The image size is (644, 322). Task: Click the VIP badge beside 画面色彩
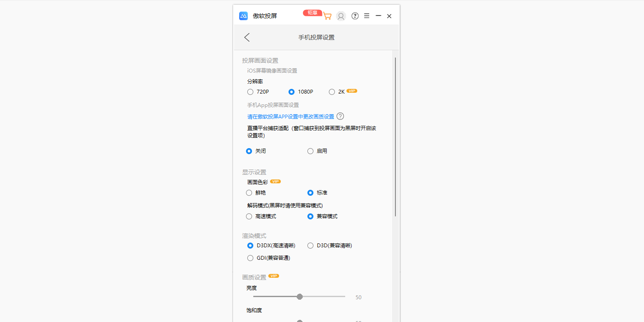[276, 182]
